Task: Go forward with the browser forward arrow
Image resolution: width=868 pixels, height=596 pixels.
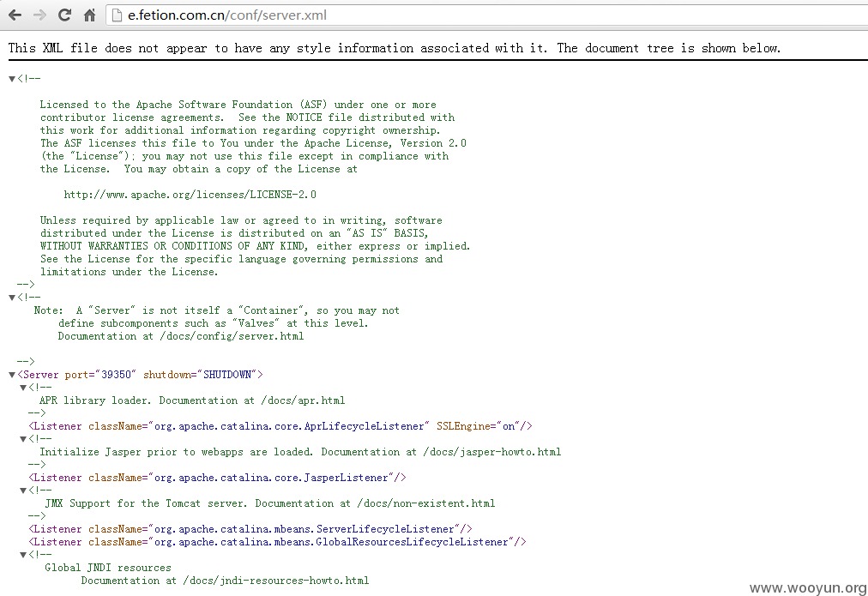Action: click(x=39, y=15)
